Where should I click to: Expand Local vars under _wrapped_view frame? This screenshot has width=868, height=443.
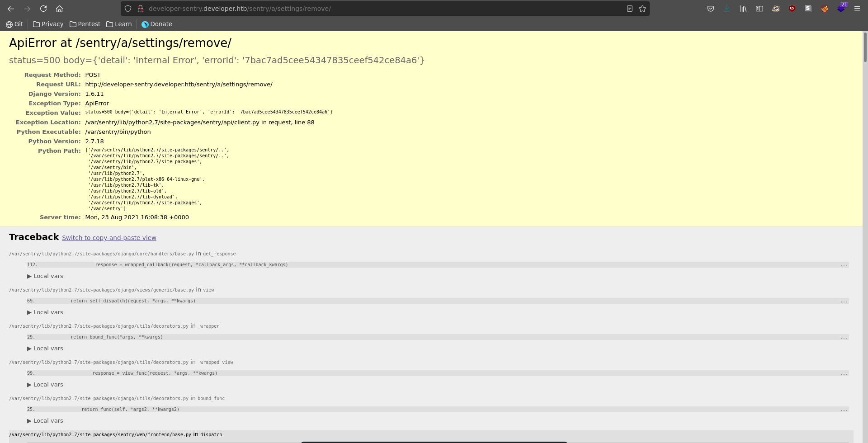click(45, 384)
